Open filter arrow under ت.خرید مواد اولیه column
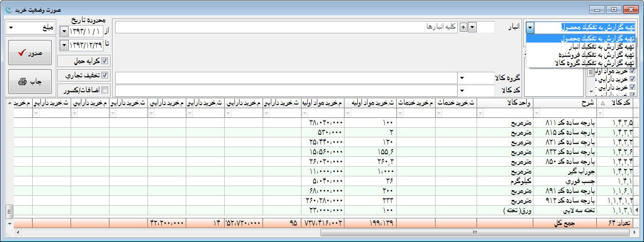Screen dimensions: 644x242 click(349, 113)
